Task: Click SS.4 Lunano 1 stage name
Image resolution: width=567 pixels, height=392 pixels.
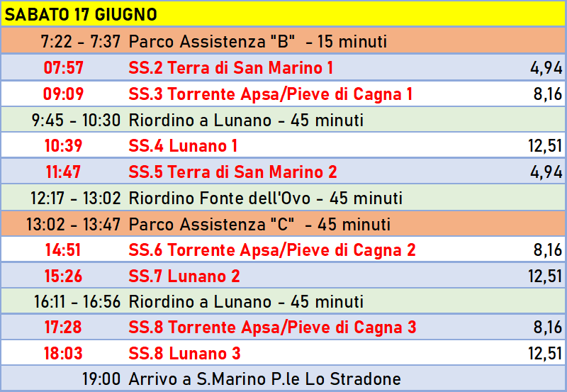Action: tap(183, 146)
